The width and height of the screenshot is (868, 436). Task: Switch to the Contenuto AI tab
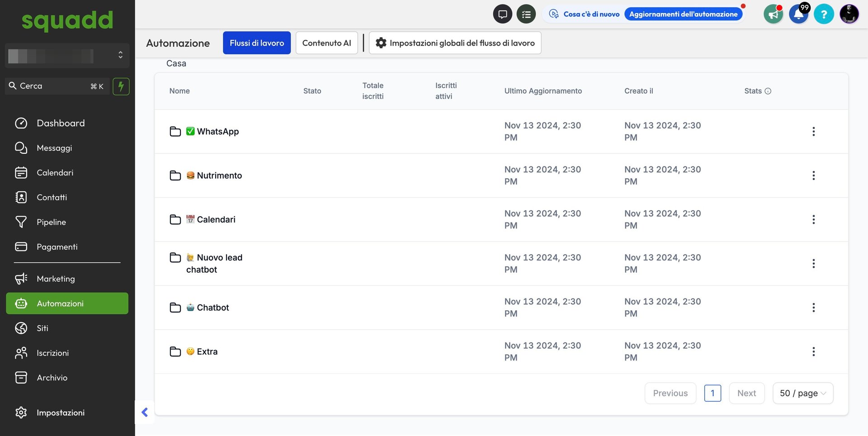click(326, 43)
